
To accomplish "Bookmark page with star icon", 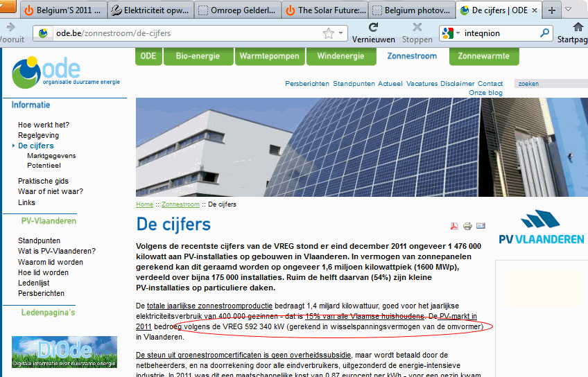I will (329, 33).
